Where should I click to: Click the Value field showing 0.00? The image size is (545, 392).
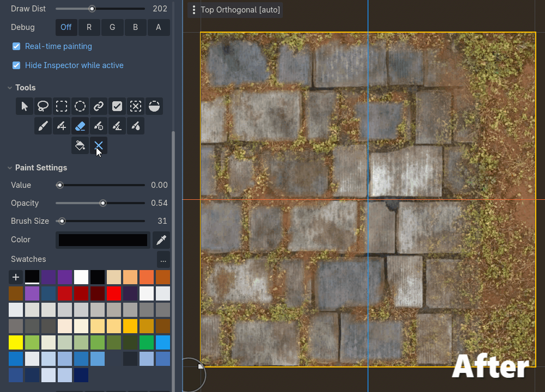[159, 185]
